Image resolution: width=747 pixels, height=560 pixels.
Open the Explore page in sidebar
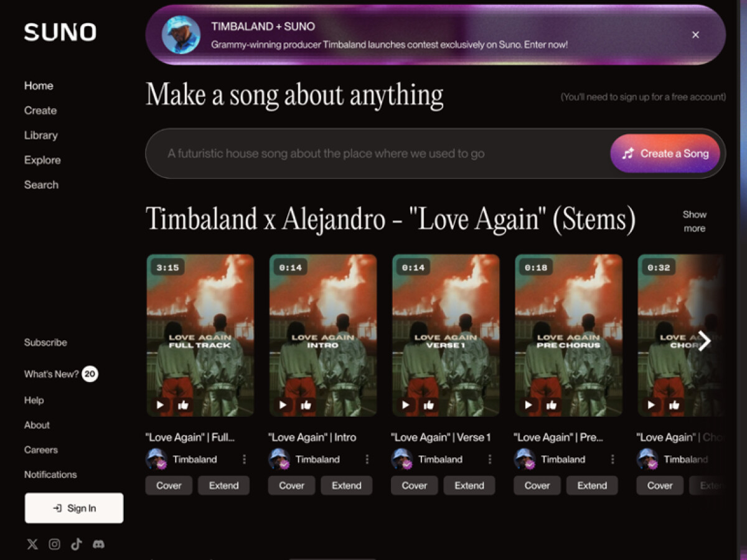[42, 160]
